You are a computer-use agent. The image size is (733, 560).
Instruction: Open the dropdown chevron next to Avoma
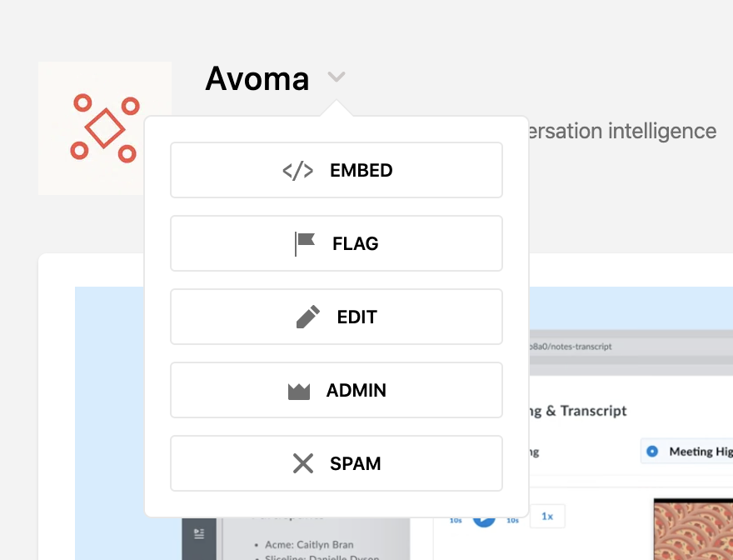click(337, 77)
